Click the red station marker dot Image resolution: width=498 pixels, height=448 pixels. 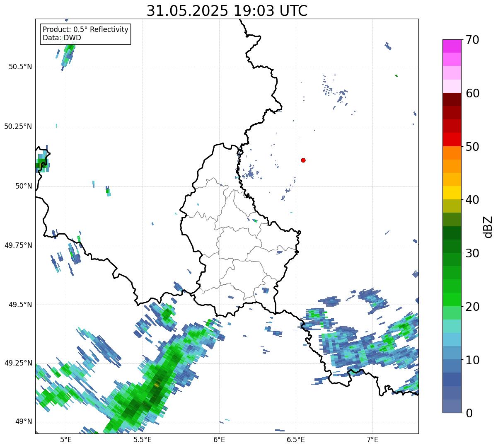click(x=303, y=160)
